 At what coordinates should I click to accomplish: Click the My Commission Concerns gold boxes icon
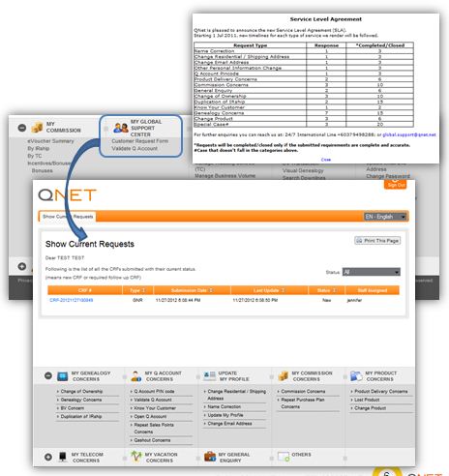click(x=283, y=376)
